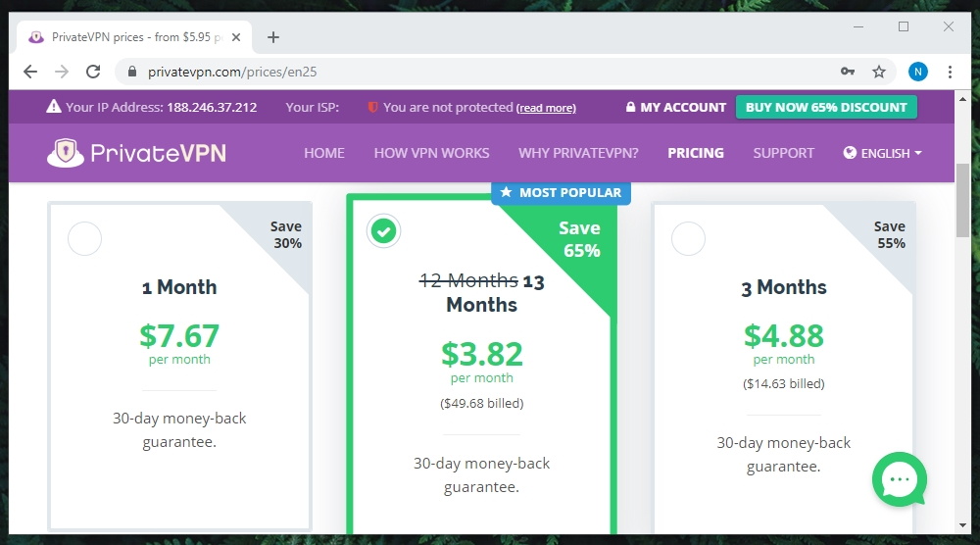Click the scrollbar up arrow
Image resolution: width=980 pixels, height=545 pixels.
tap(962, 99)
